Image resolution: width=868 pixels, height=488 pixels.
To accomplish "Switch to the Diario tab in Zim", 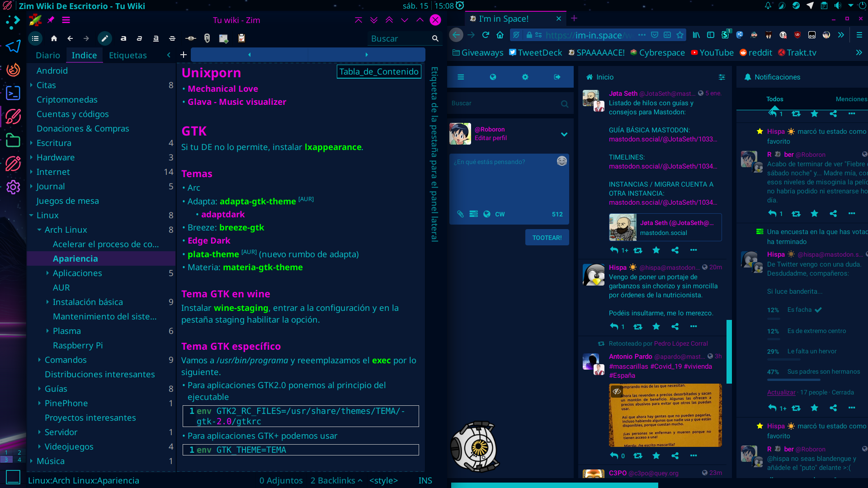I will point(47,55).
